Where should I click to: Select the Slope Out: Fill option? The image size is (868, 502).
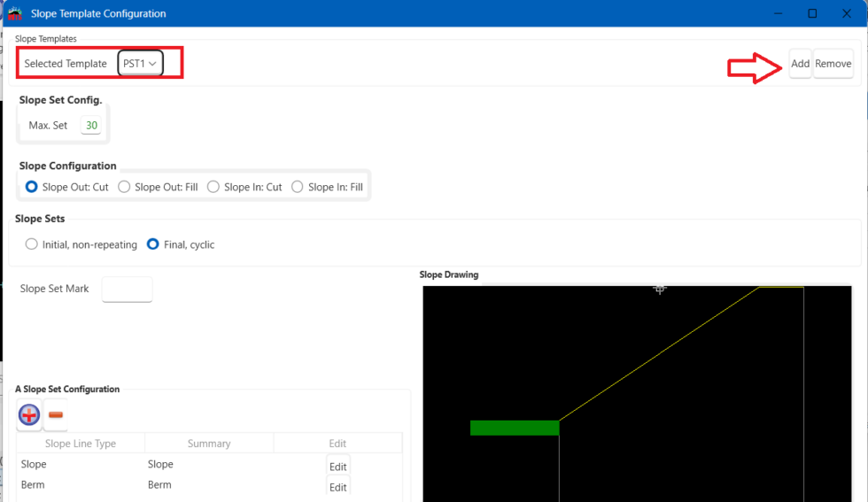125,187
